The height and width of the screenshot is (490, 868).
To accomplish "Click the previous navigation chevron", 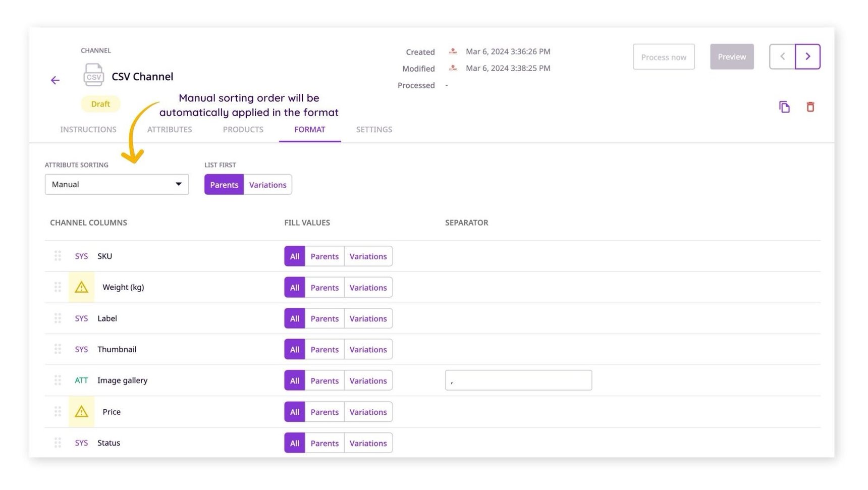I will (x=782, y=57).
